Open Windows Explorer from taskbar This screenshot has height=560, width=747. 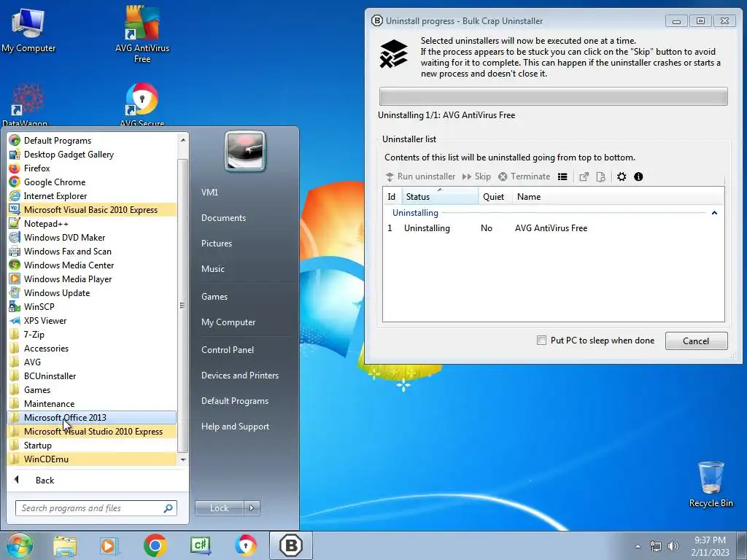(x=65, y=545)
